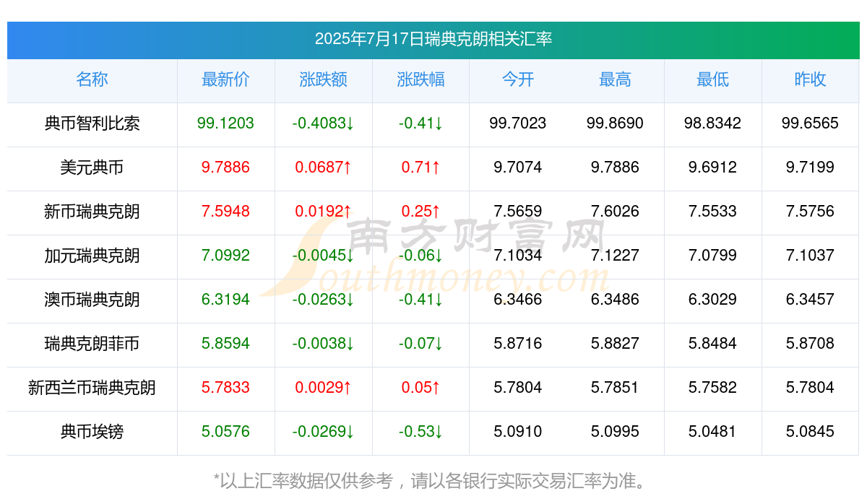Click previous close 5.0845
Screen dimensions: 867x504
pos(810,432)
